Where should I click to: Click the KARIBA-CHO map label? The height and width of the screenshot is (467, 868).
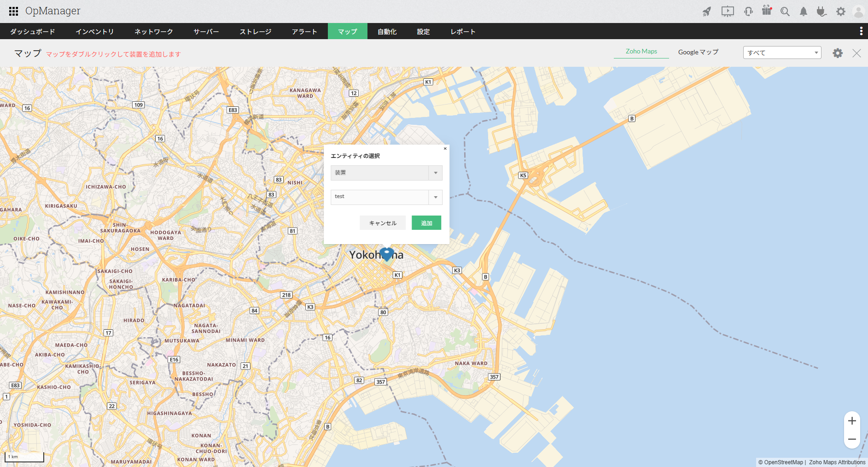coord(179,280)
